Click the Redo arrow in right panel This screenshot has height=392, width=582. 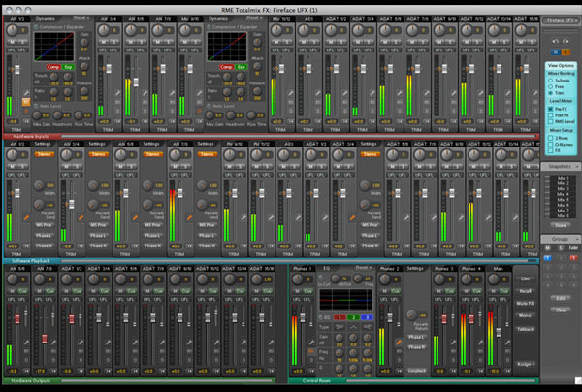click(566, 41)
